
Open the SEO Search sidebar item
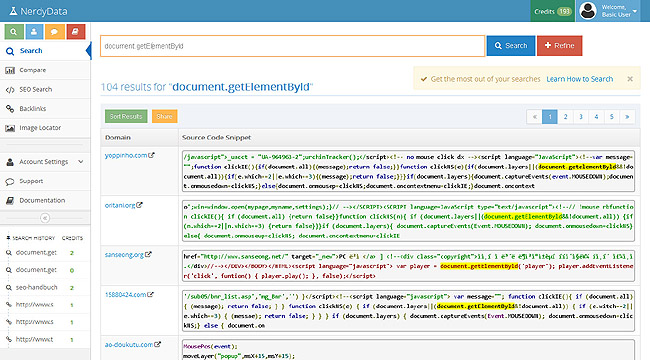pyautogui.click(x=45, y=89)
